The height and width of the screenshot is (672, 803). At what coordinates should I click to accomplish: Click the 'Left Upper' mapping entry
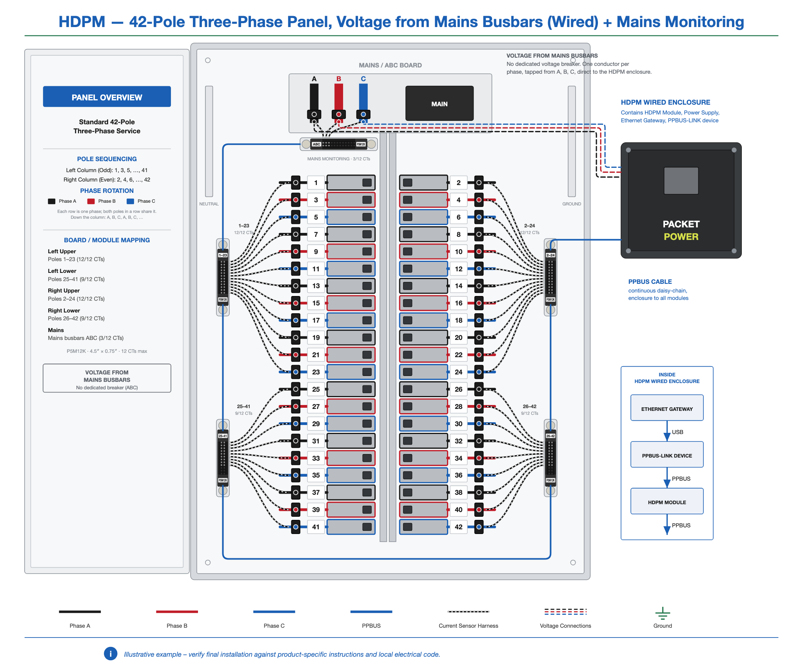[76, 255]
